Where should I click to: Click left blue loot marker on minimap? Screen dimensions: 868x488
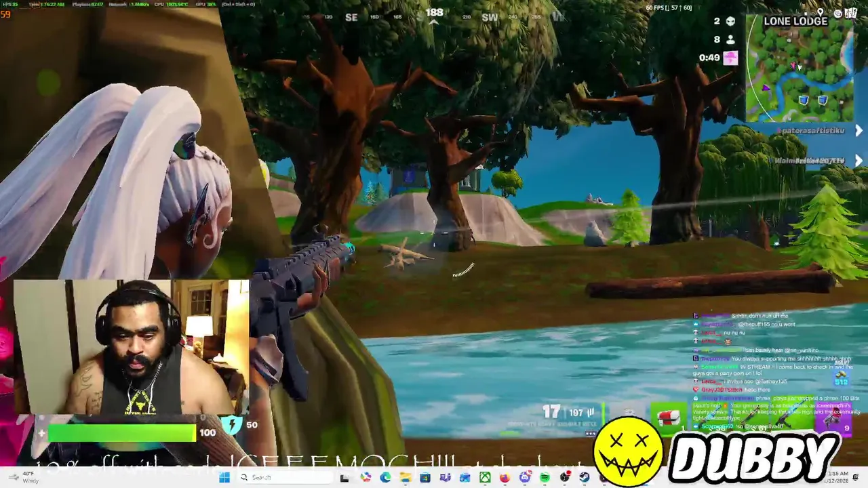pos(804,100)
